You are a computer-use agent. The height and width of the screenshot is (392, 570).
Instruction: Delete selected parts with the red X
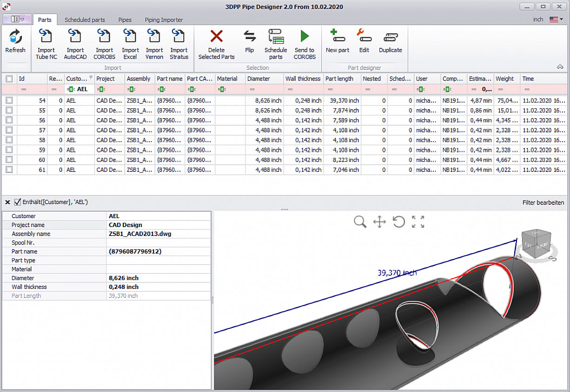click(x=216, y=37)
